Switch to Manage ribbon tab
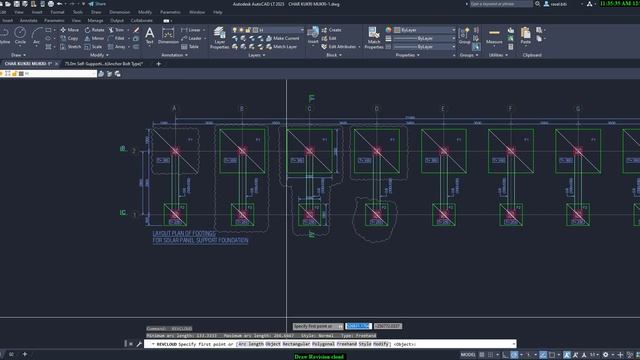The image size is (640, 360). click(95, 20)
